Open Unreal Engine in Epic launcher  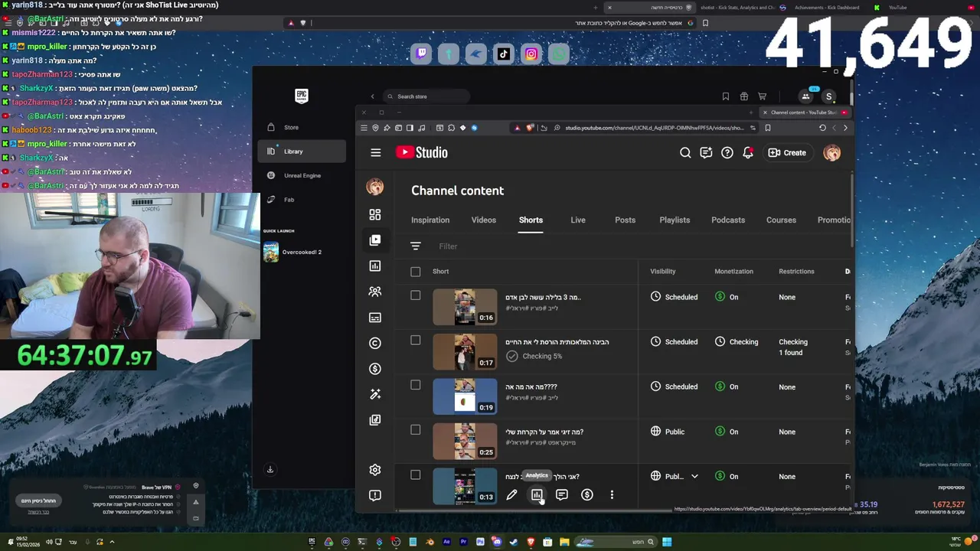coord(302,176)
